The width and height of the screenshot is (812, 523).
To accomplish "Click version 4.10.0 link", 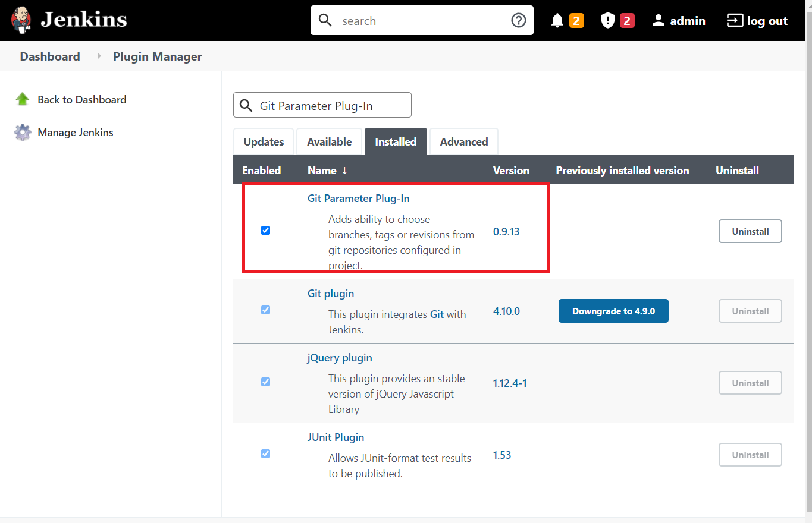I will (x=506, y=311).
